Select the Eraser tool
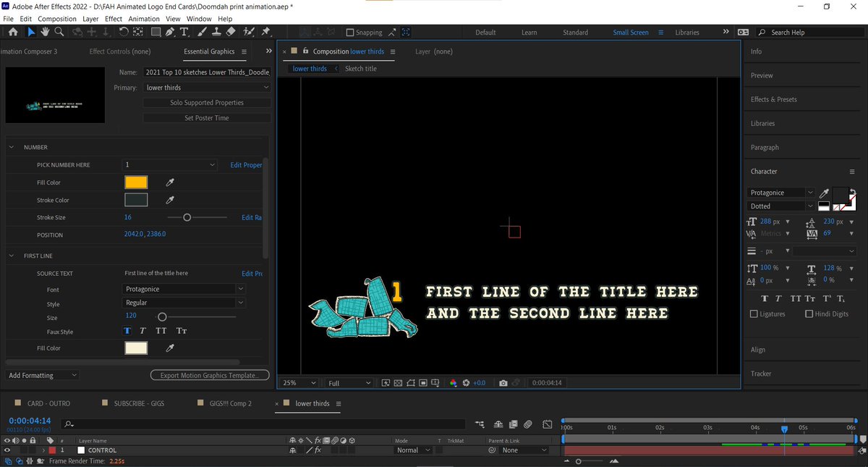868x467 pixels. pos(231,32)
